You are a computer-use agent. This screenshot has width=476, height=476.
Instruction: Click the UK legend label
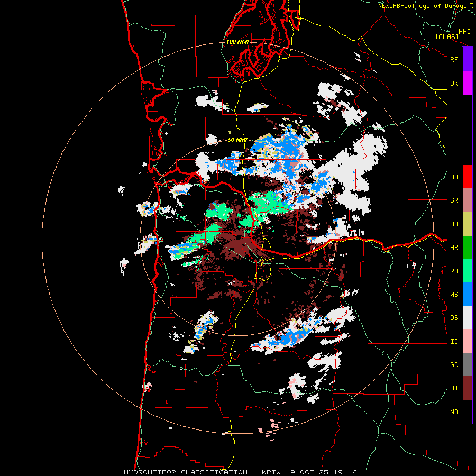click(x=454, y=83)
